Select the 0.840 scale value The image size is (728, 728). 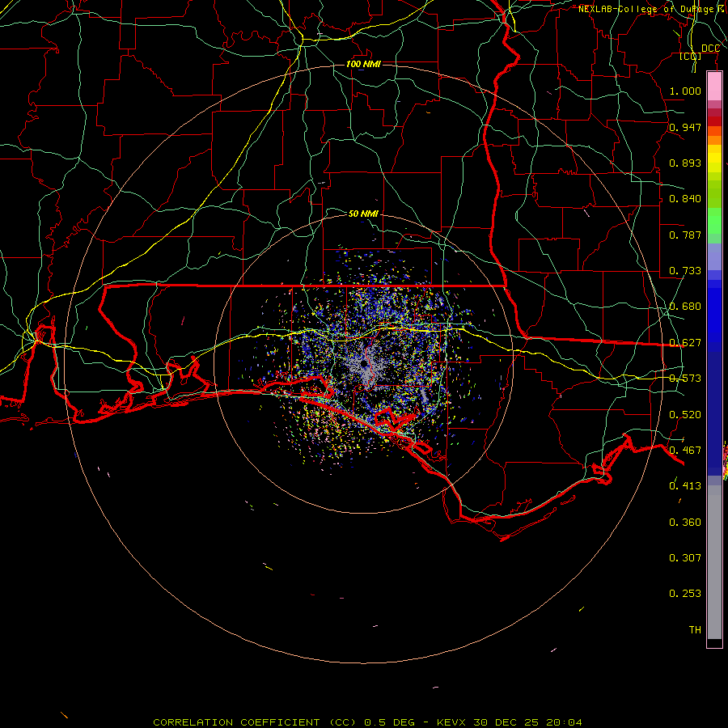coord(685,198)
